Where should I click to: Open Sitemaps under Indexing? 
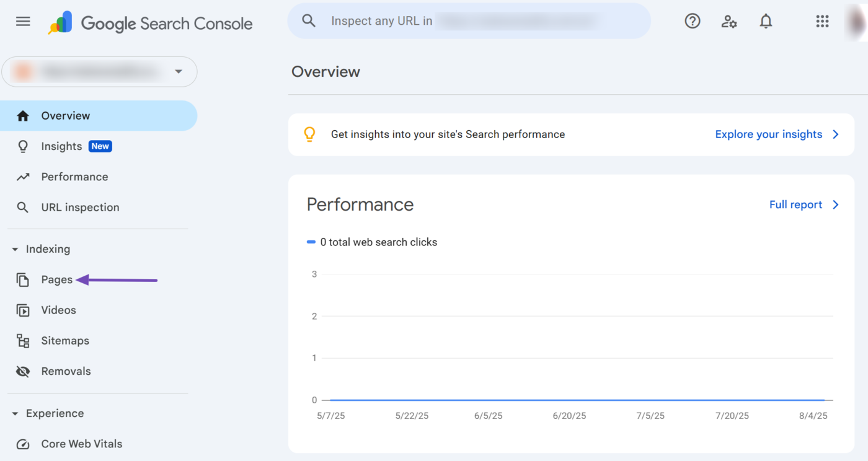pyautogui.click(x=99, y=341)
